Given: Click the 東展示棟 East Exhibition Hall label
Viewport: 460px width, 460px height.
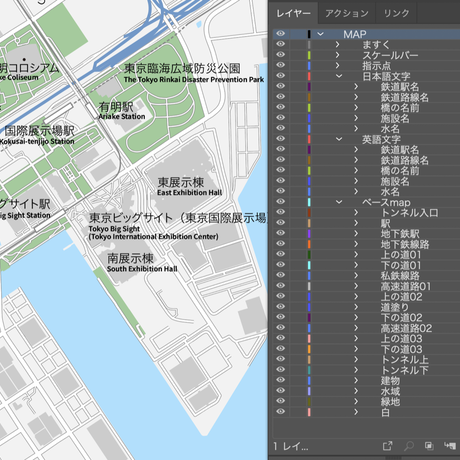Looking at the screenshot, I should coord(189,186).
